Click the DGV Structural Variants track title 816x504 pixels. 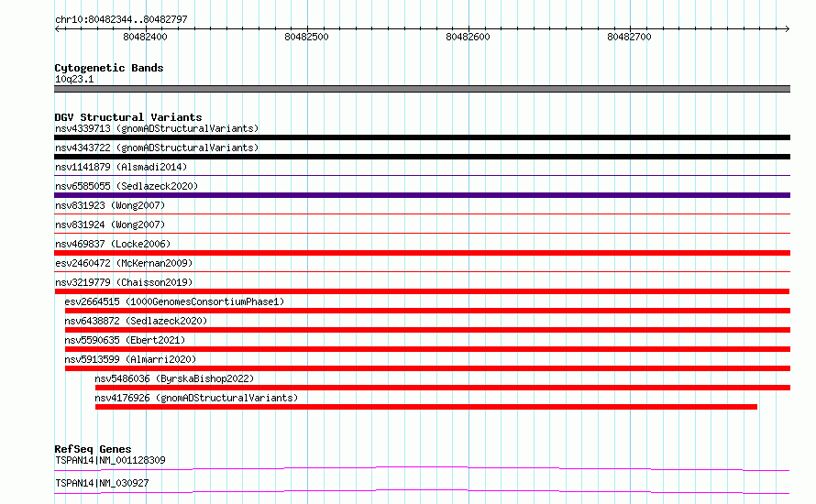(128, 117)
